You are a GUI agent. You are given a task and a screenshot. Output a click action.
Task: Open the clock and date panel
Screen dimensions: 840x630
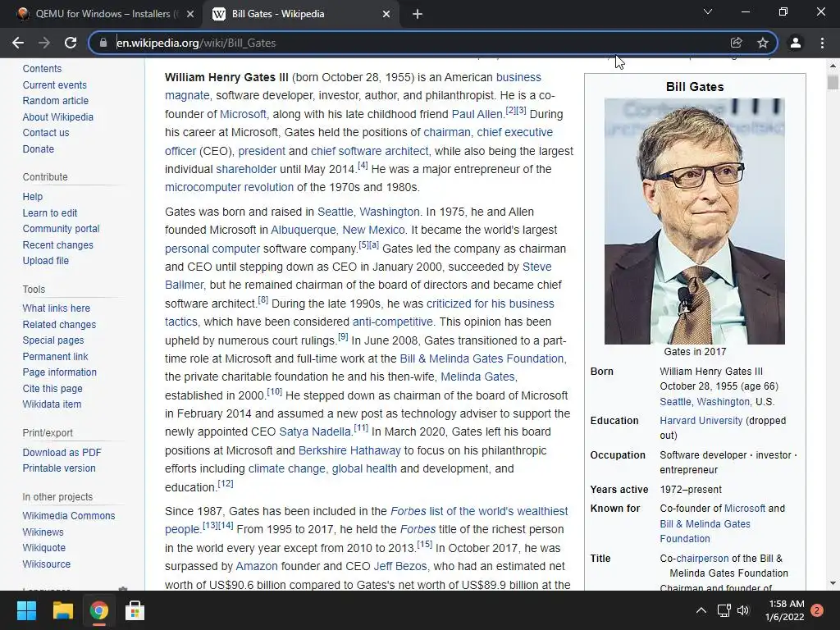[784, 610]
